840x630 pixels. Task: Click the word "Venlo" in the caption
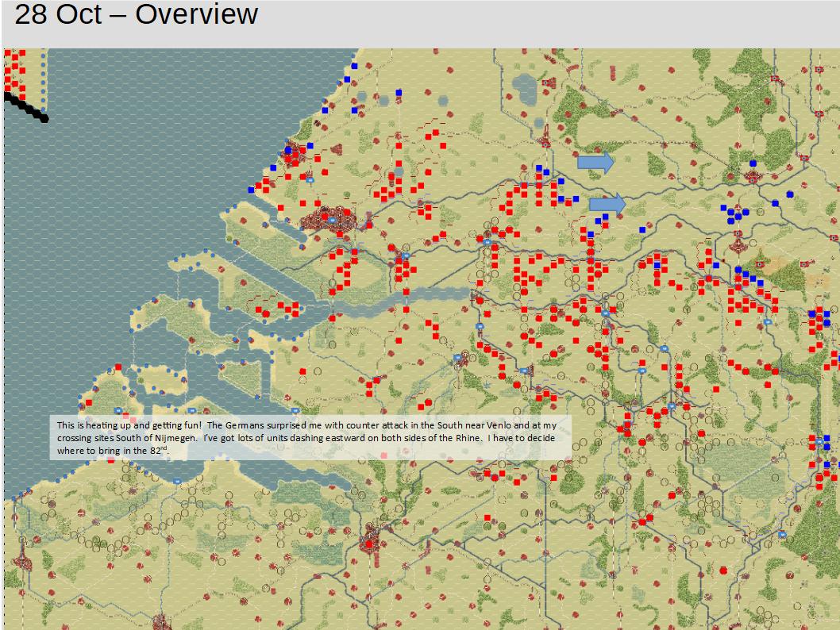pos(499,425)
